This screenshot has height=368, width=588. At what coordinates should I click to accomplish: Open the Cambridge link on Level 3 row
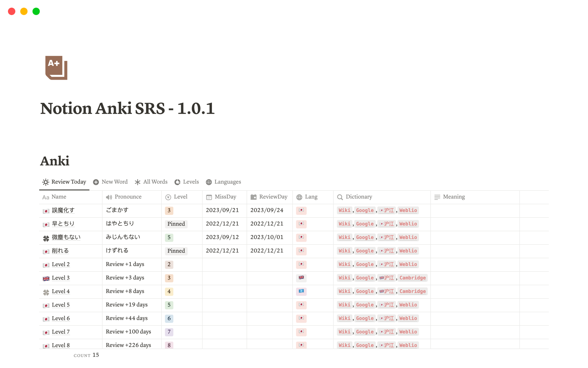click(x=413, y=278)
